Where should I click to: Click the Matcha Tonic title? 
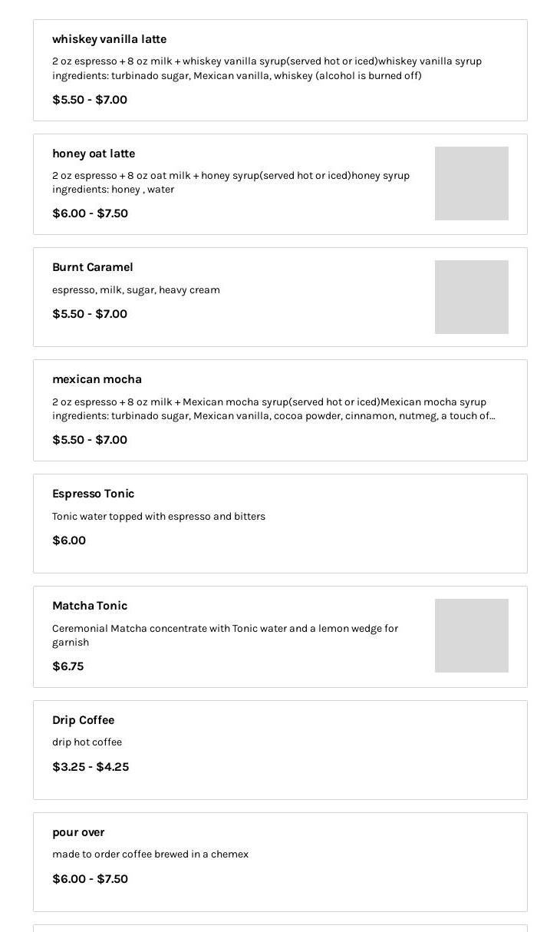point(90,606)
